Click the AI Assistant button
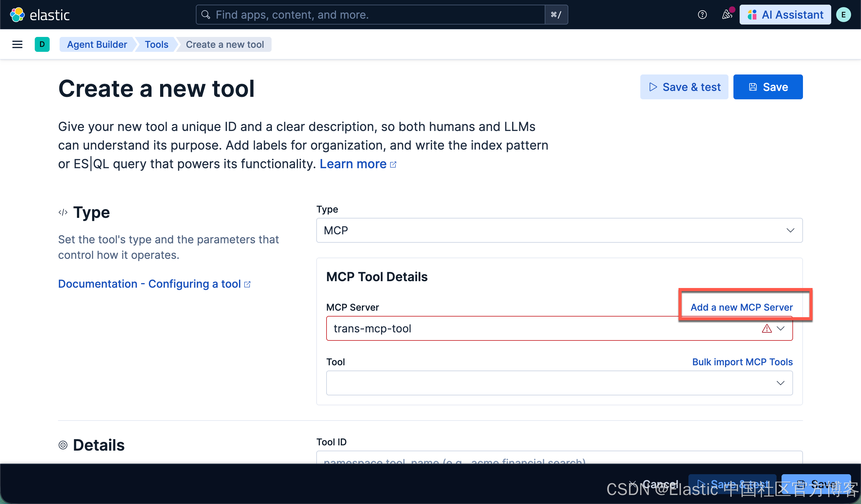The width and height of the screenshot is (861, 504). [785, 15]
